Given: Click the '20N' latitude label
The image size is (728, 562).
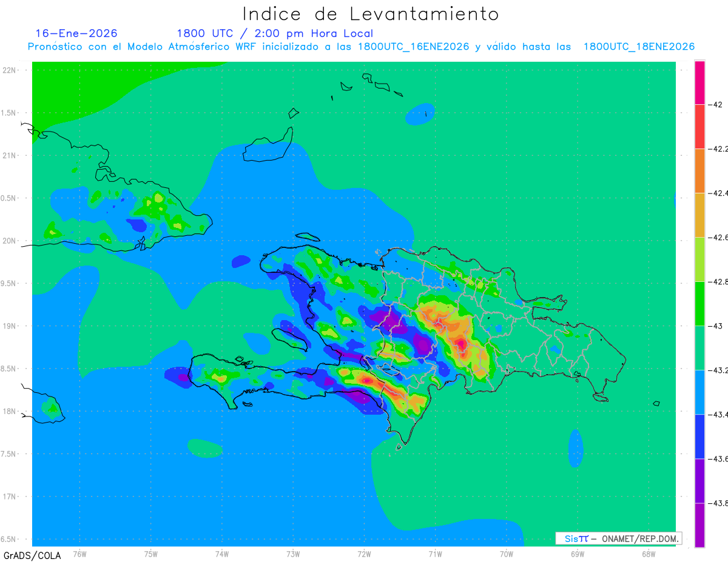Looking at the screenshot, I should pyautogui.click(x=10, y=241).
